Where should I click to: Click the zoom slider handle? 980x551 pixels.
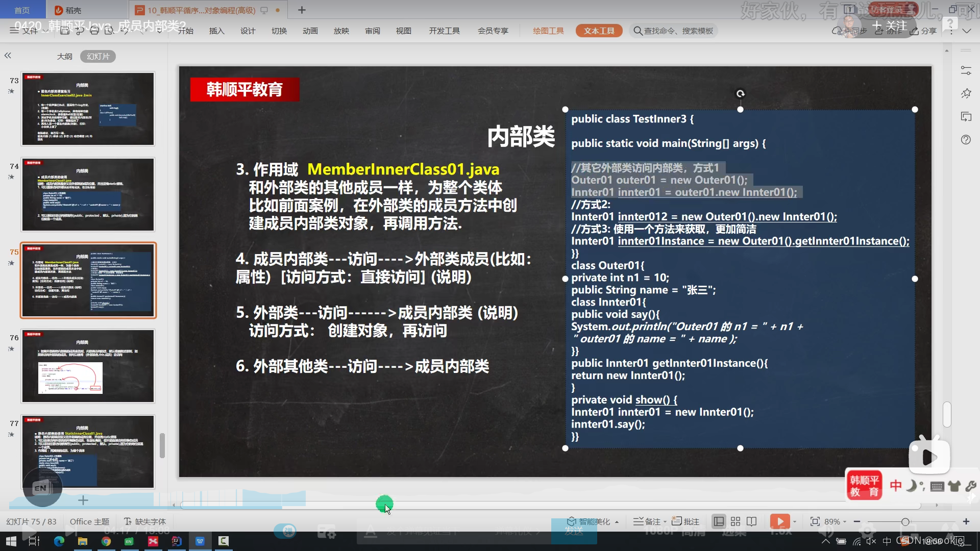(x=905, y=521)
